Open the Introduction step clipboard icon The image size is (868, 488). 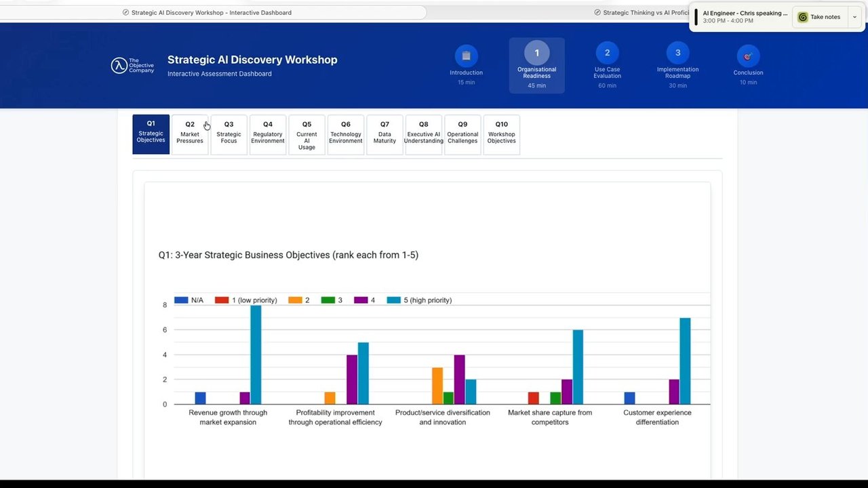click(x=466, y=56)
